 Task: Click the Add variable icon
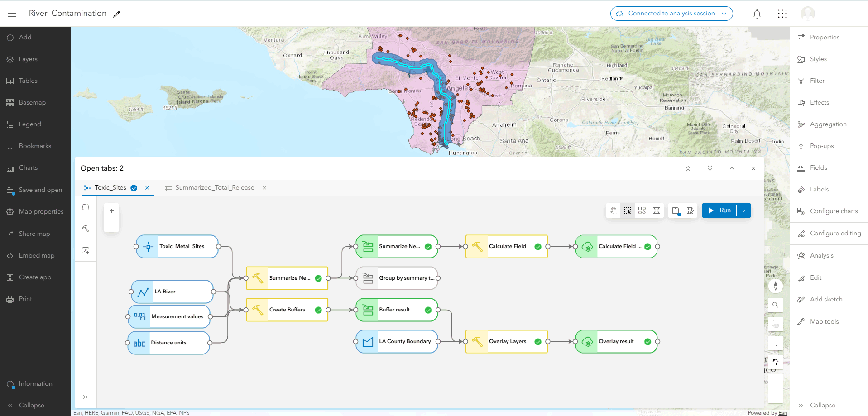[86, 250]
